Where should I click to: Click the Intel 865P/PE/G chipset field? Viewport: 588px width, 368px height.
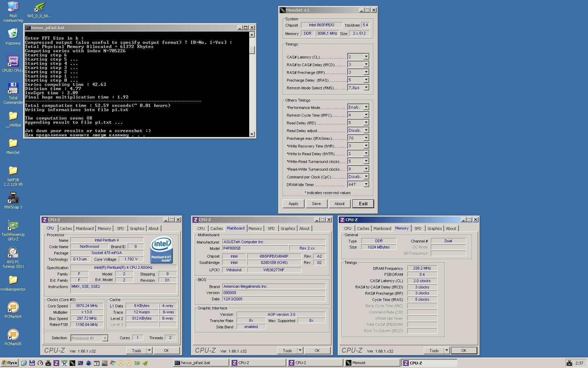(x=321, y=25)
